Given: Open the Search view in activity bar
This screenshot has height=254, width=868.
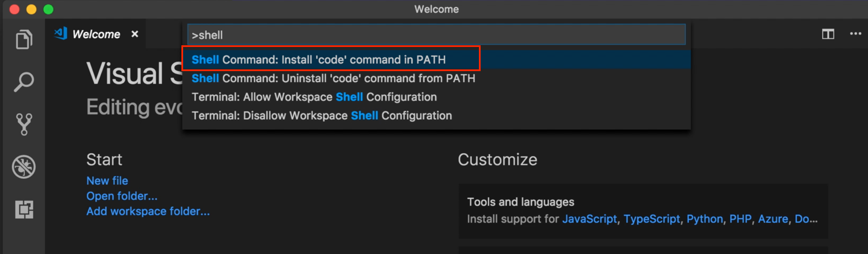Looking at the screenshot, I should (x=24, y=82).
